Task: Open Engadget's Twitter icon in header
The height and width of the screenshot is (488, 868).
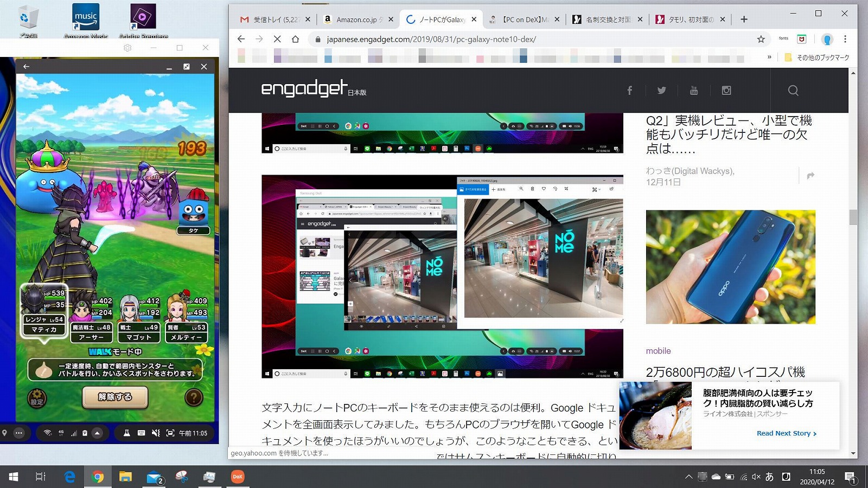Action: tap(661, 91)
